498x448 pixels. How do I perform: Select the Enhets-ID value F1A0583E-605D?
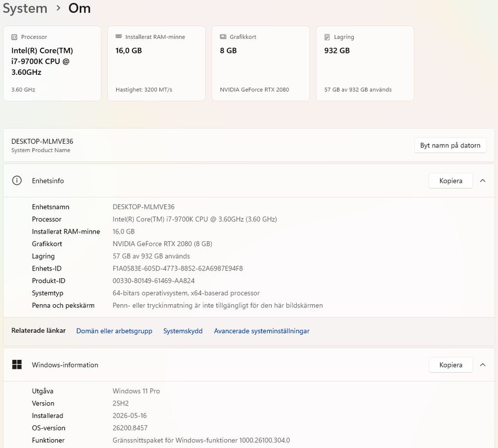[x=177, y=268]
